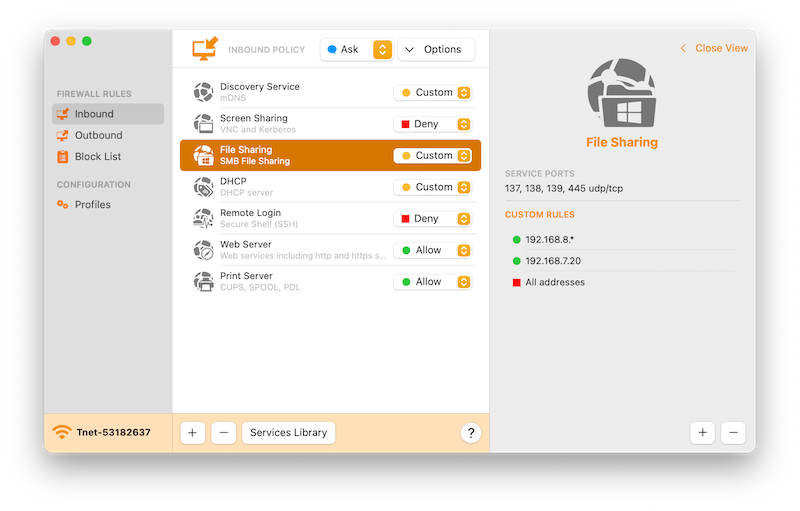
Task: Expand the Options menu
Action: click(435, 49)
